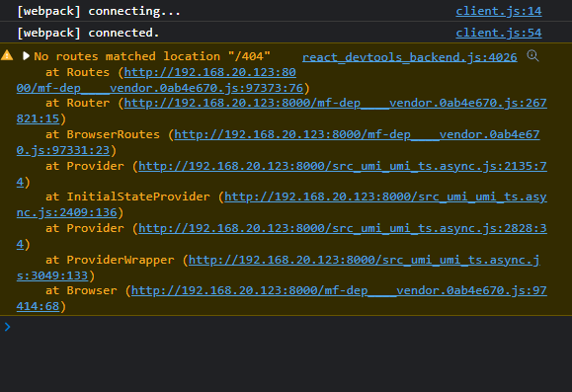
Task: Click the yellow warning icon
Action: 7,55
